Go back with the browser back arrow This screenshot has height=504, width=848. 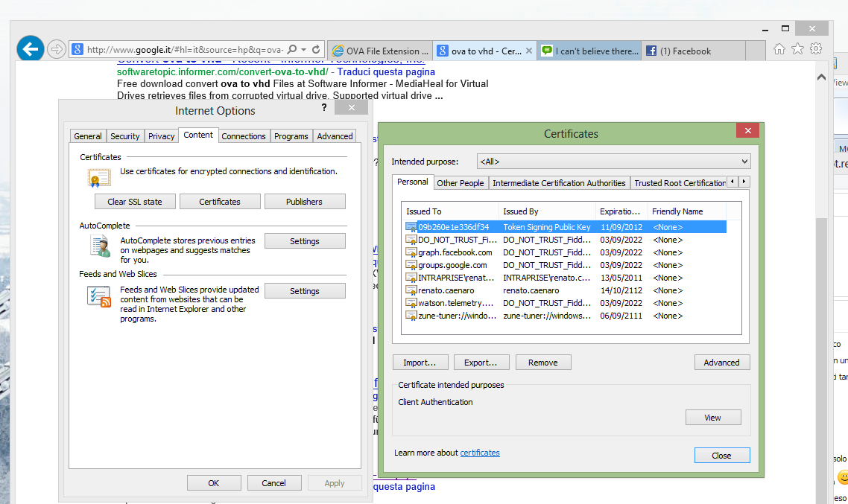31,49
